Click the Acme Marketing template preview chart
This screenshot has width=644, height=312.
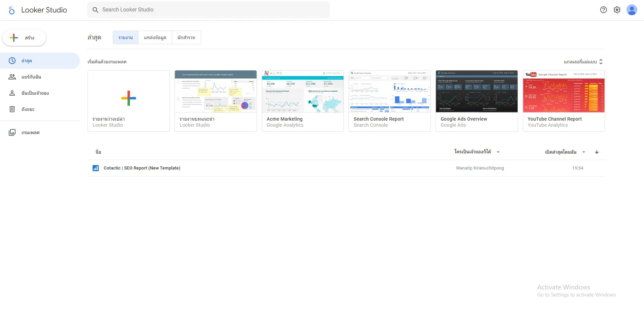(302, 92)
